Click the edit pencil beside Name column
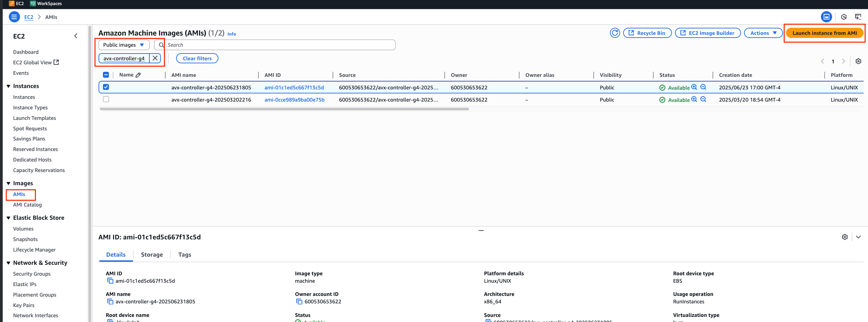868x322 pixels. pos(138,75)
